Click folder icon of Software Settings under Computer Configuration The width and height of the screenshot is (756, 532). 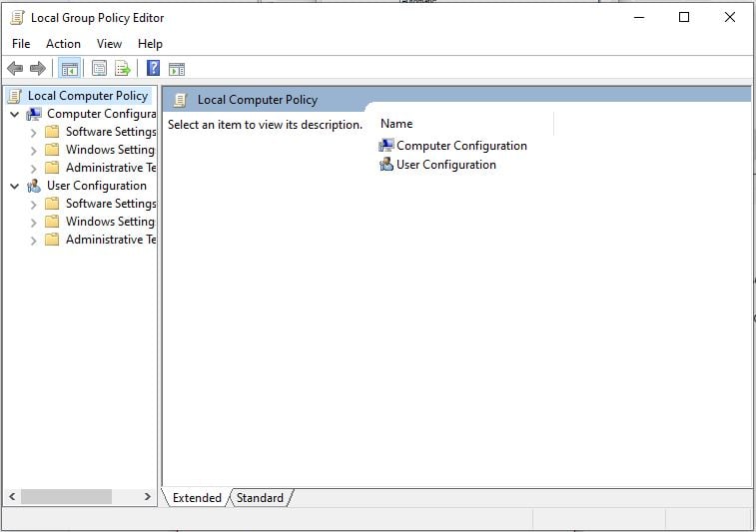pos(52,132)
